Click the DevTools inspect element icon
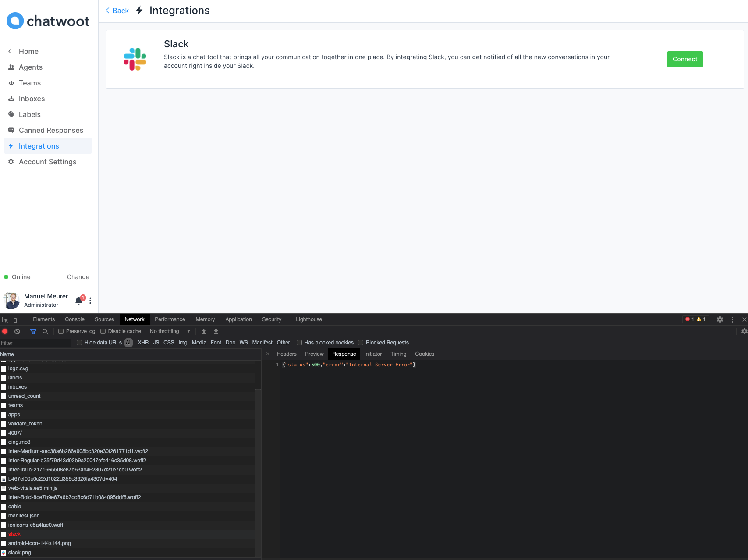748x560 pixels. [x=5, y=319]
